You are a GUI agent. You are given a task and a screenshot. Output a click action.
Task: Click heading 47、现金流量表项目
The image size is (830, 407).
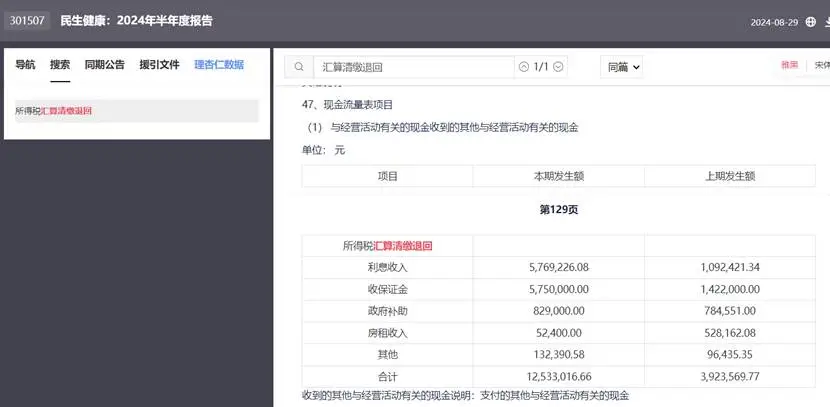[x=347, y=105]
